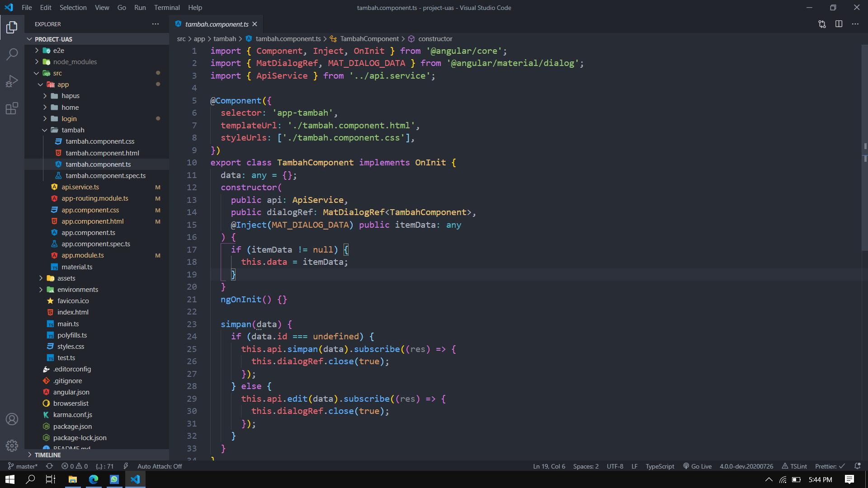Click the master branch in status bar
Viewport: 868px width, 488px height.
coord(24,466)
